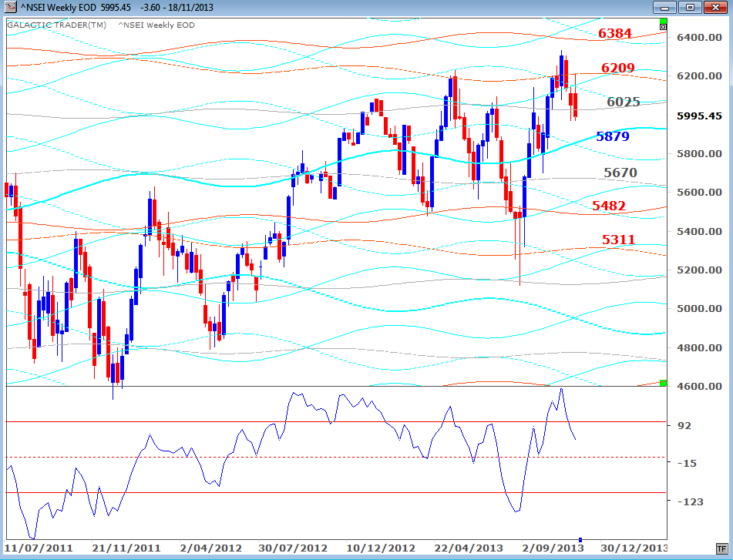The height and width of the screenshot is (560, 733).
Task: Click the blue marker on the date axis
Action: tap(580, 540)
